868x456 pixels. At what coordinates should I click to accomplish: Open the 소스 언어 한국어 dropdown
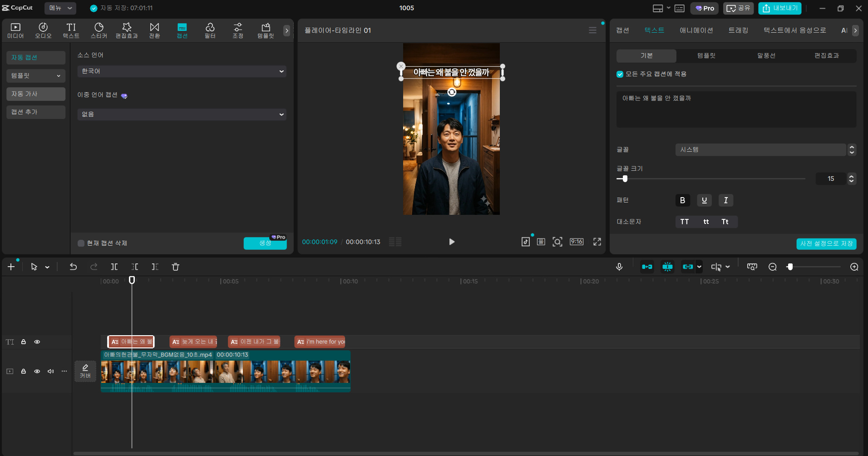[x=182, y=71]
